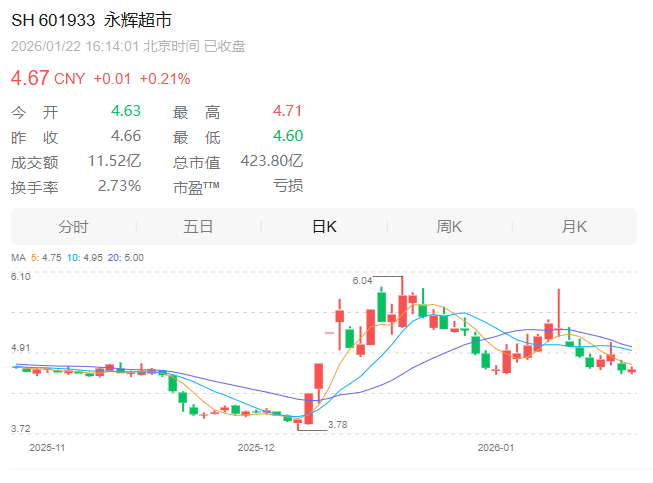Click the 6.04 high price marker
Viewport: 653px width, 483px height.
pos(362,281)
